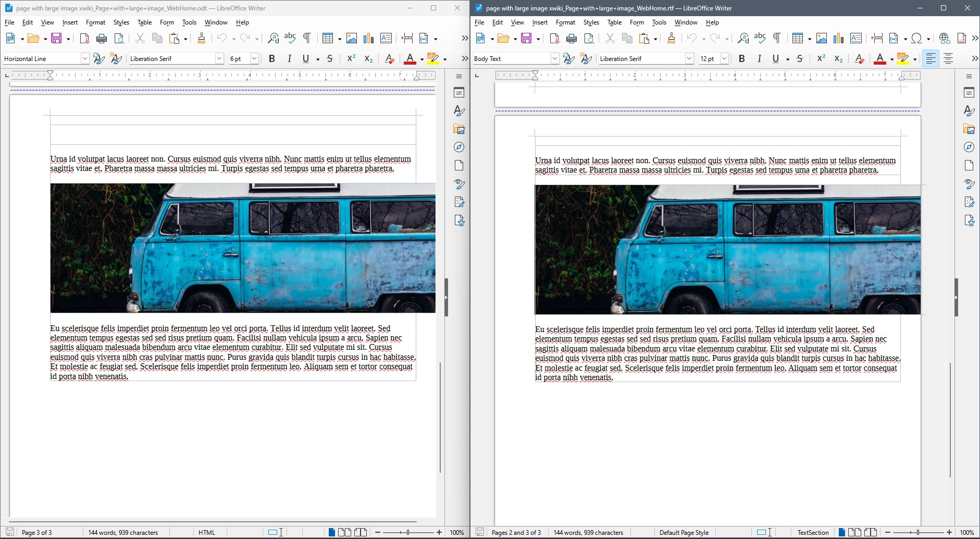Open Format menu in left .odt window

point(95,22)
